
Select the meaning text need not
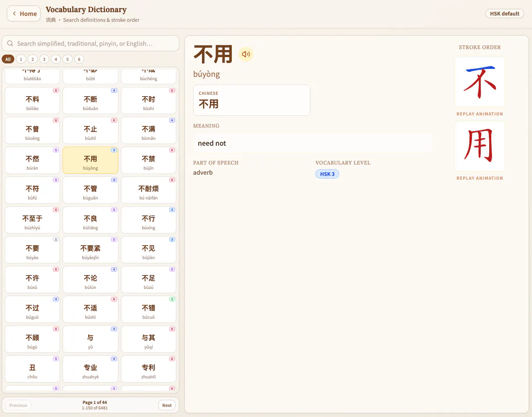[212, 143]
